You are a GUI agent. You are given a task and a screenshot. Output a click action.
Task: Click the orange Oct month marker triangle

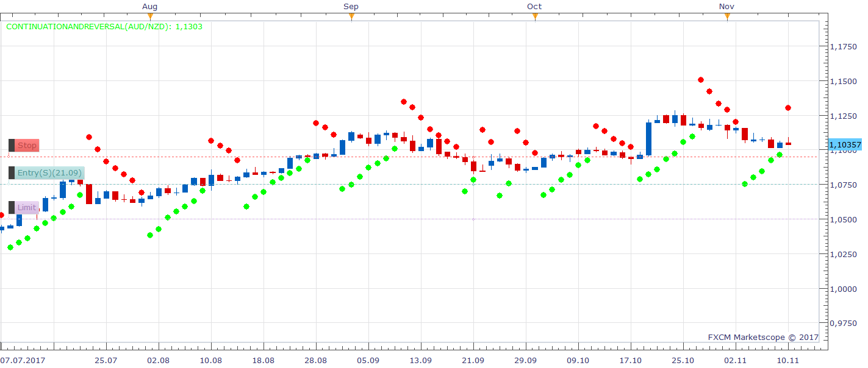535,17
